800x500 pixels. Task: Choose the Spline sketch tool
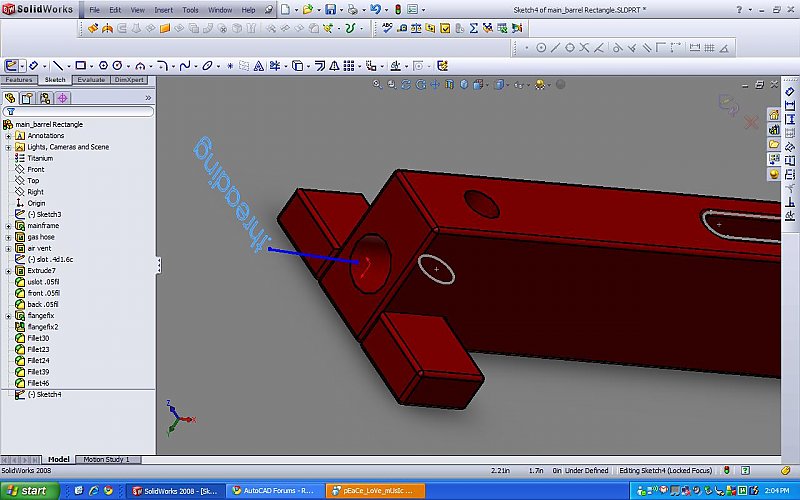[x=185, y=65]
